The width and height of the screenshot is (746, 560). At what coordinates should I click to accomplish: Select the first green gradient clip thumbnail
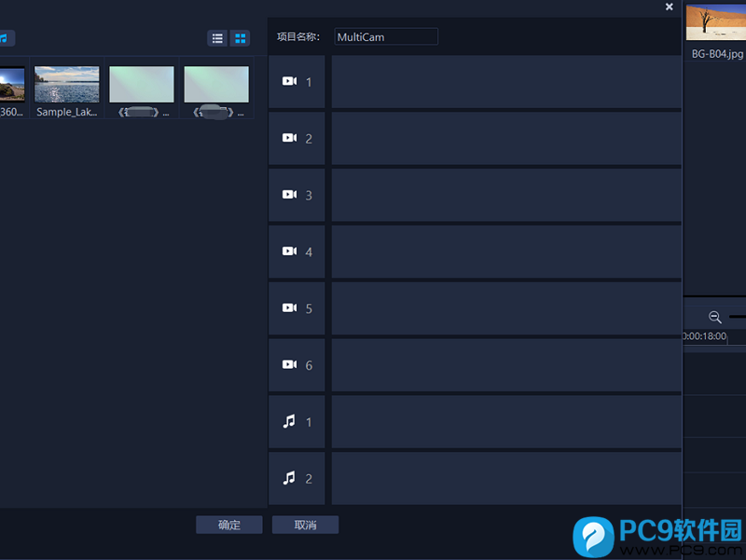click(142, 84)
